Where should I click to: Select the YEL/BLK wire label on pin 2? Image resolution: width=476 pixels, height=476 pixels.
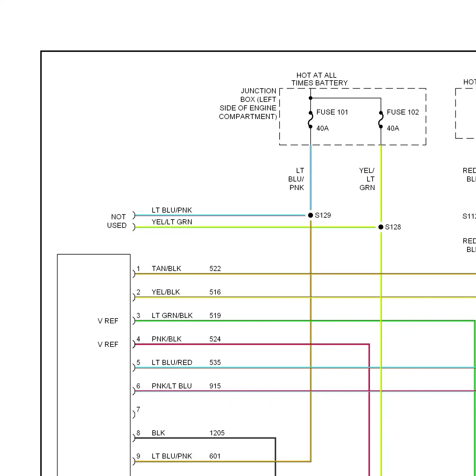coord(166,292)
